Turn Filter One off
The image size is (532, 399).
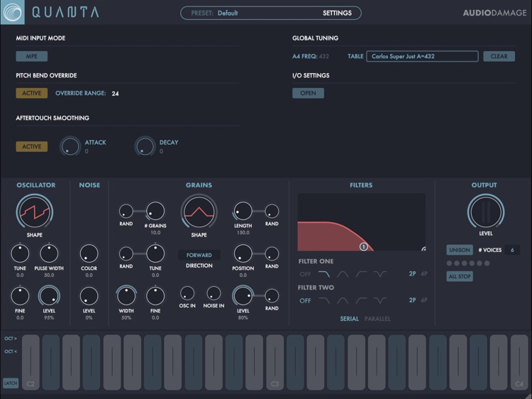tap(305, 274)
